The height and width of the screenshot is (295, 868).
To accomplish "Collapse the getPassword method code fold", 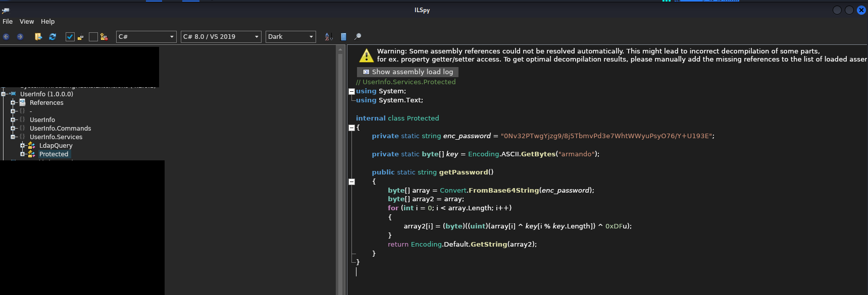I will 352,182.
